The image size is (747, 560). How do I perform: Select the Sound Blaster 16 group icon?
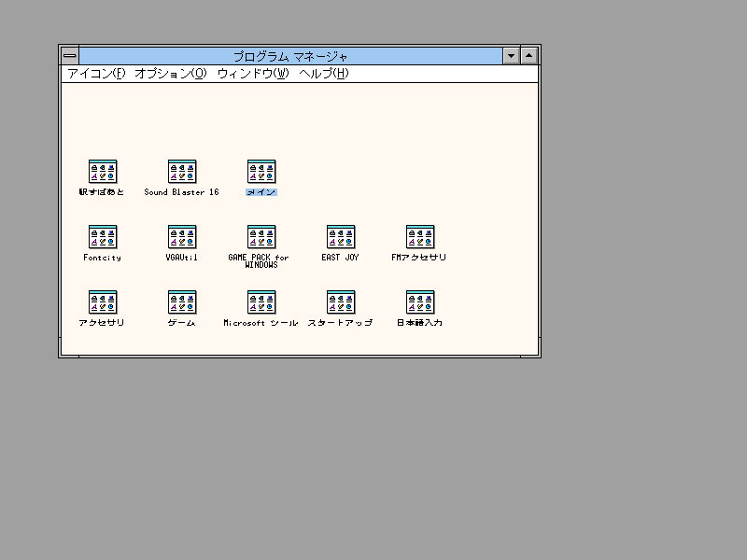pyautogui.click(x=182, y=172)
